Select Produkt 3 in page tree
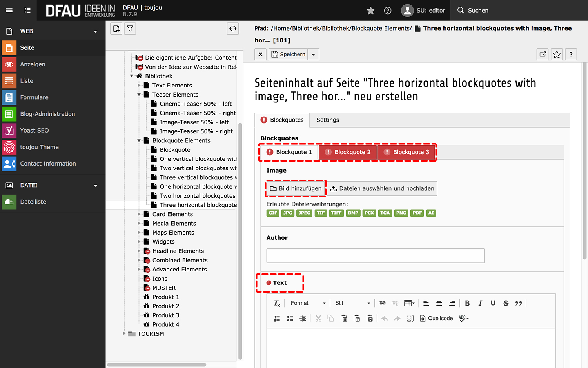Viewport: 588px width, 368px height. 165,315
